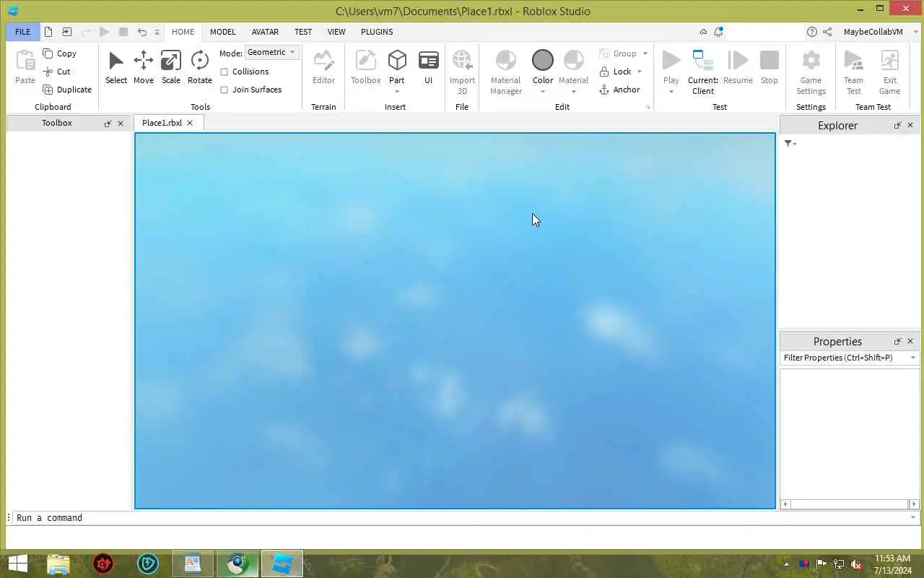Close the Explorer panel

coord(910,125)
